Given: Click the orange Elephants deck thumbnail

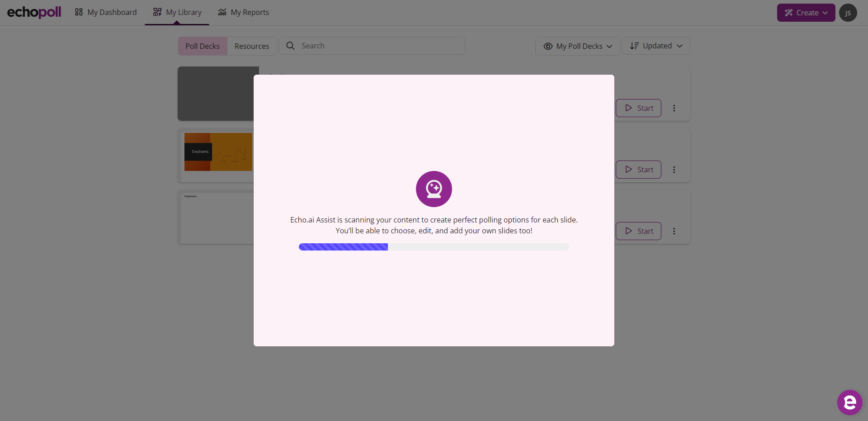Looking at the screenshot, I should click(218, 152).
